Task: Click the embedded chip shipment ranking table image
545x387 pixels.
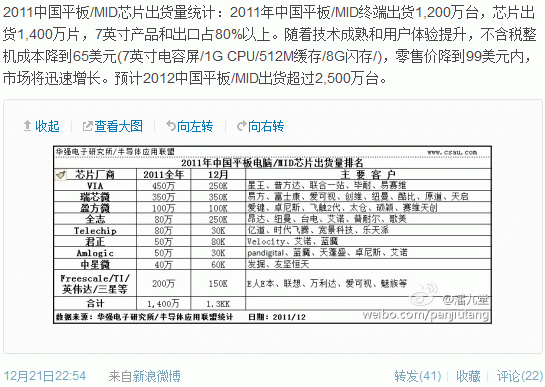Action: coord(272,235)
